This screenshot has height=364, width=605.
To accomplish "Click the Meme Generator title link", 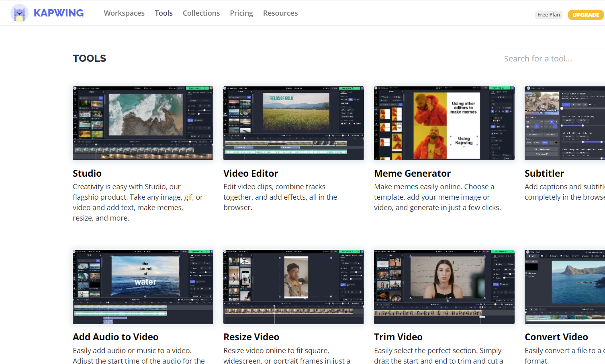I will point(412,174).
